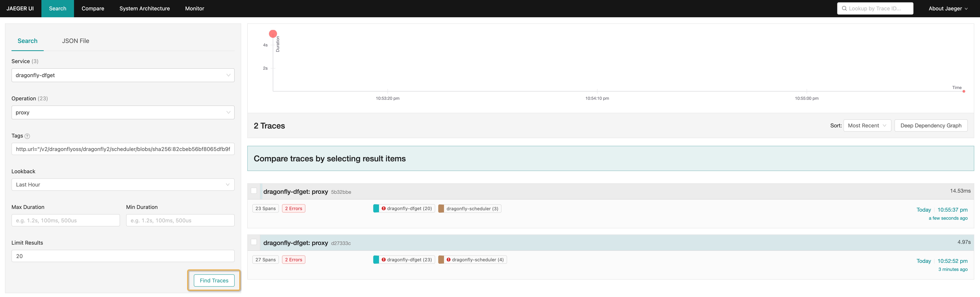This screenshot has height=297, width=980.
Task: Toggle checkbox for first trace d5b32bbe
Action: point(254,191)
